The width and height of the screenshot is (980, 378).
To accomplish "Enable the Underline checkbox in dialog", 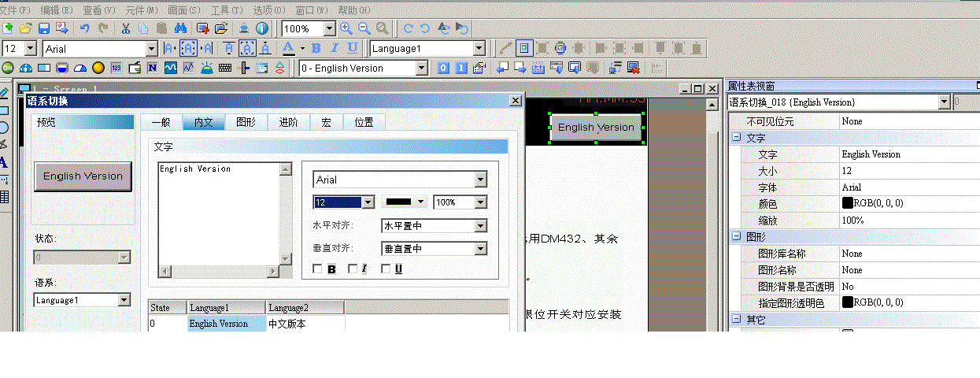I will [x=386, y=269].
